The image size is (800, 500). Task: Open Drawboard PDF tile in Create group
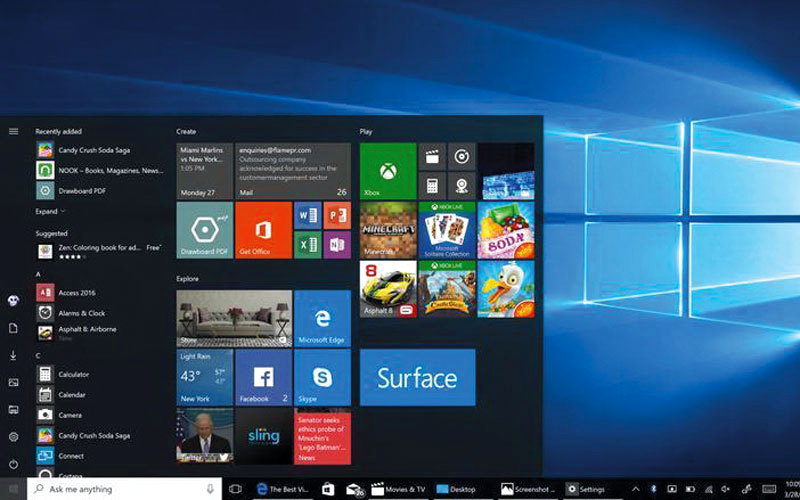click(204, 230)
